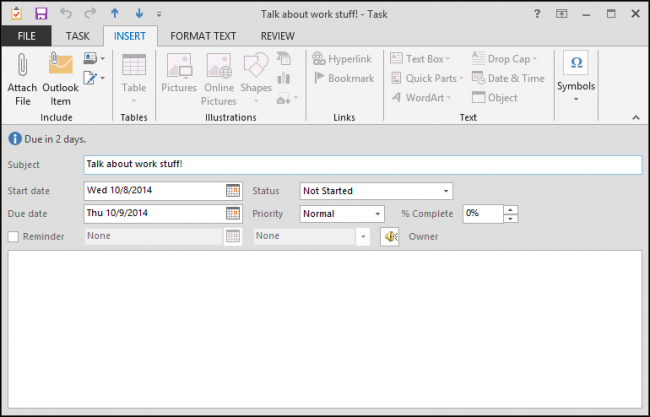Switch to the FORMAT TEXT tab
Screen dimensions: 650x417
coord(203,36)
